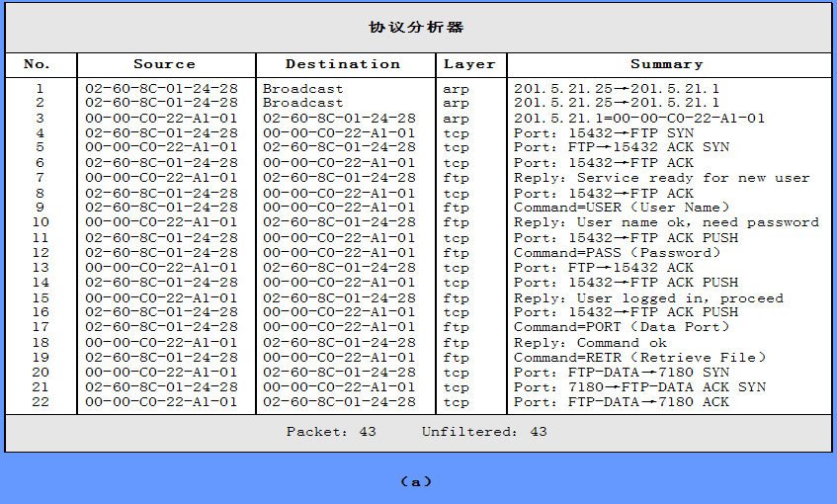Select 'Command=PASS (Password)' summary
837x504 pixels.
(x=617, y=253)
